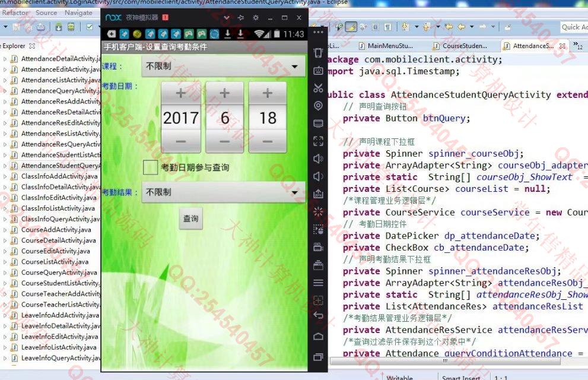This screenshot has width=588, height=380.
Task: Click the Quick Access search field
Action: tap(574, 27)
